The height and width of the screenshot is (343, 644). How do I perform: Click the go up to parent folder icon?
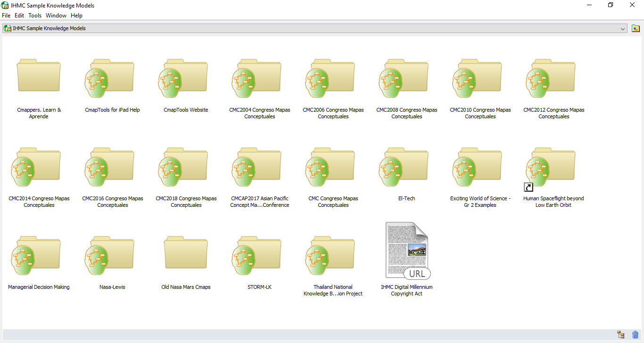[636, 28]
